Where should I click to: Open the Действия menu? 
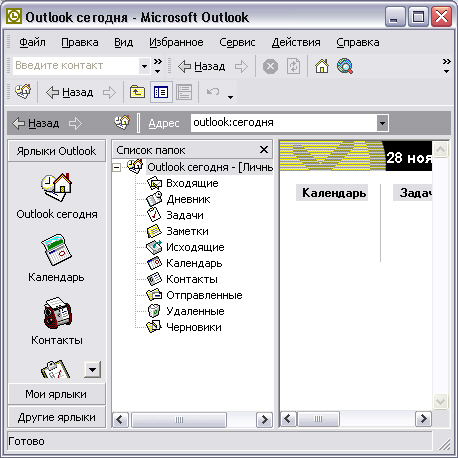tap(296, 42)
